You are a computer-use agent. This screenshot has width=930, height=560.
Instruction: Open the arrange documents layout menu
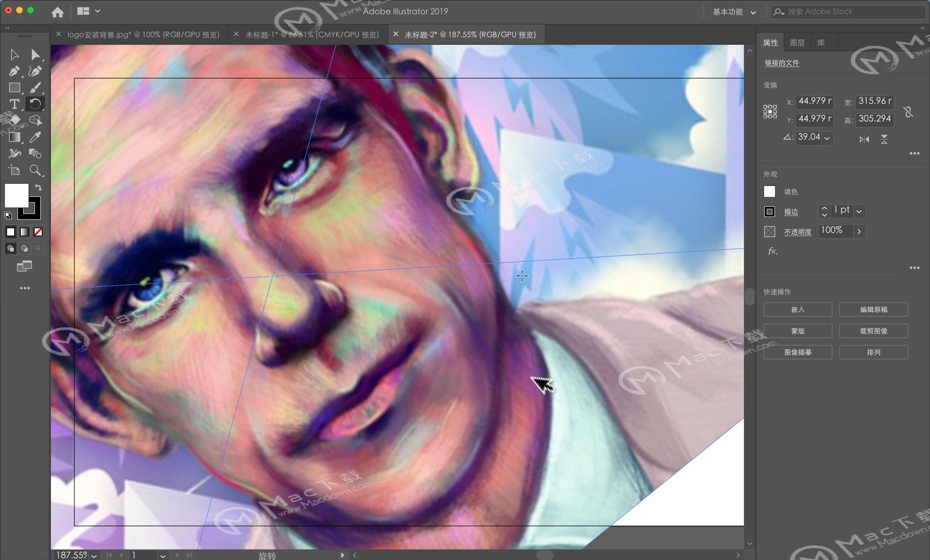[88, 11]
